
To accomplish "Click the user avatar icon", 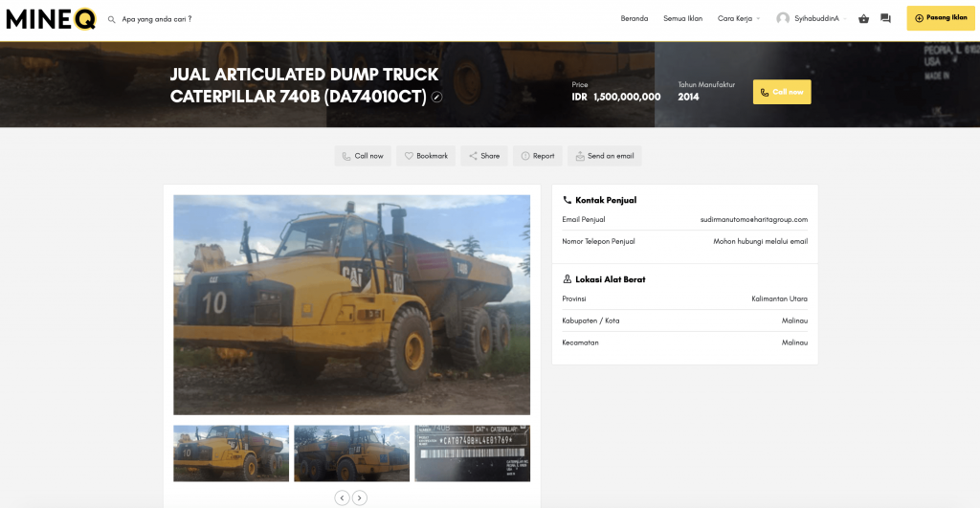I will 783,19.
